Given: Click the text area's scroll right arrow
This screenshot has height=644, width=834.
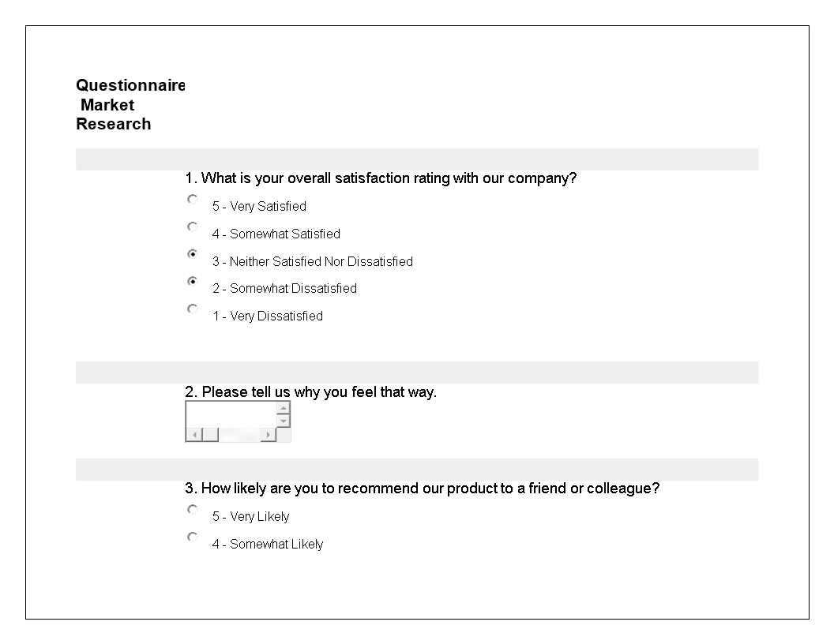Looking at the screenshot, I should [268, 435].
